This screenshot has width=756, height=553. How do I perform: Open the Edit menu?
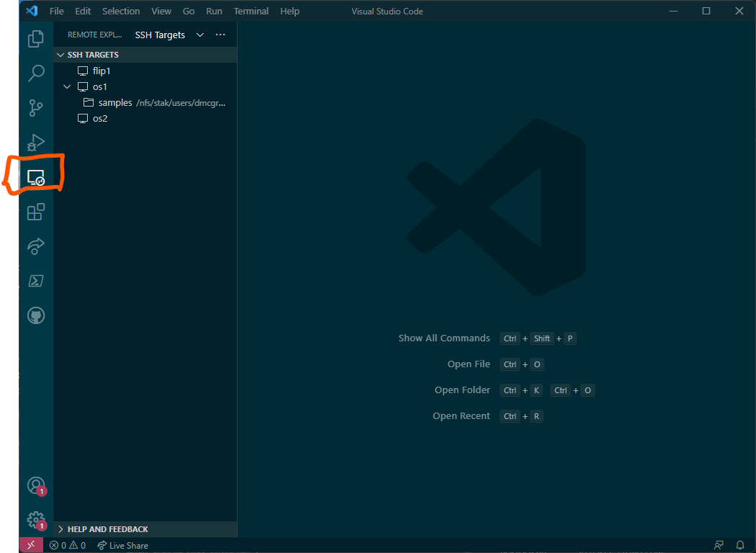click(83, 11)
